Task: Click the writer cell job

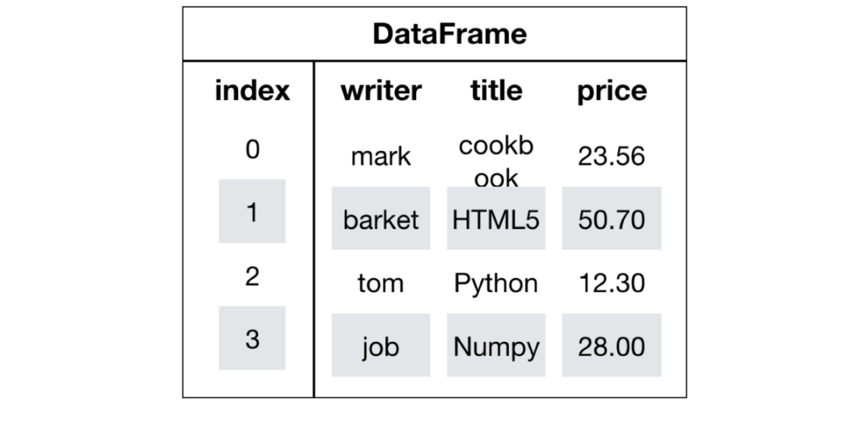Action: (381, 346)
